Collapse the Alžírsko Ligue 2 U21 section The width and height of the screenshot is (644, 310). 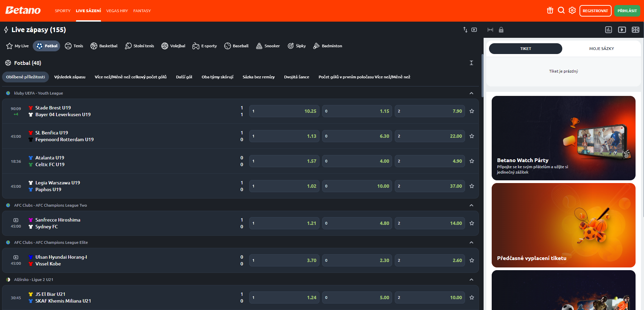point(471,280)
